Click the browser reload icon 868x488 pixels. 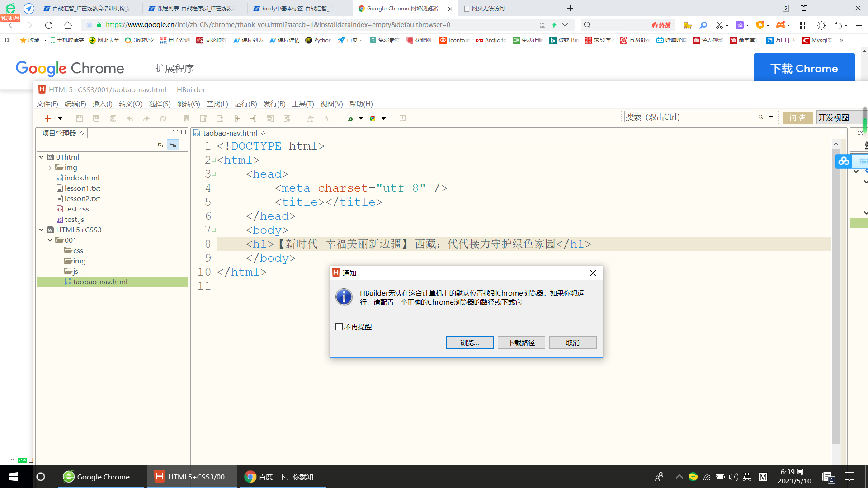pyautogui.click(x=49, y=25)
